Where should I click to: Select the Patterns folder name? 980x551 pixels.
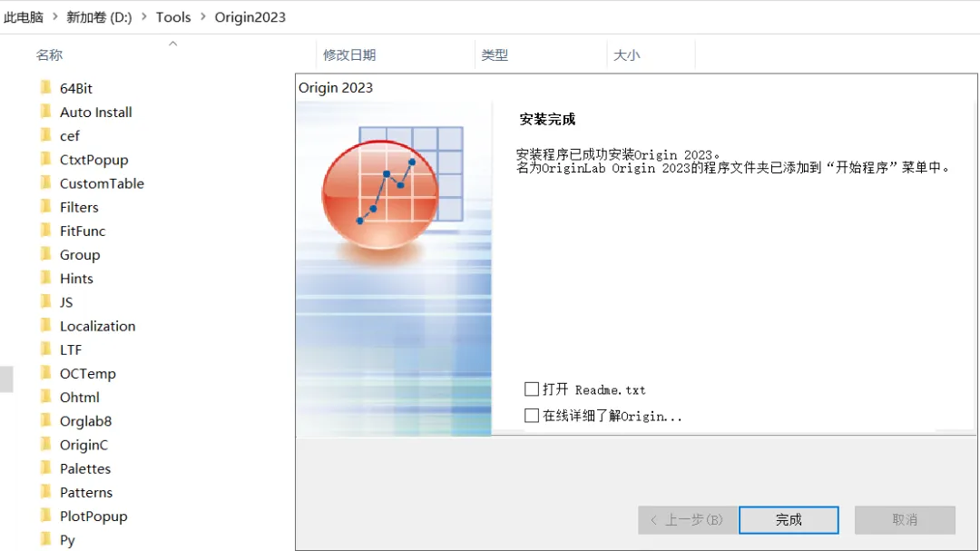click(x=86, y=492)
